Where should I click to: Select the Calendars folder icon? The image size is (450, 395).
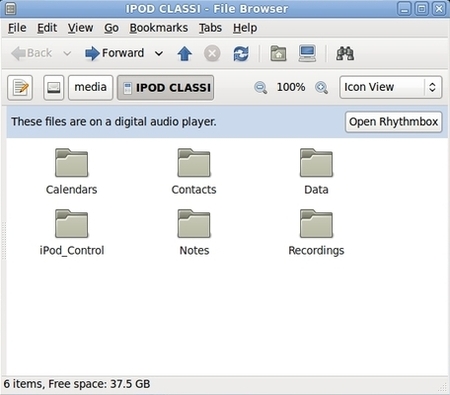pyautogui.click(x=72, y=163)
